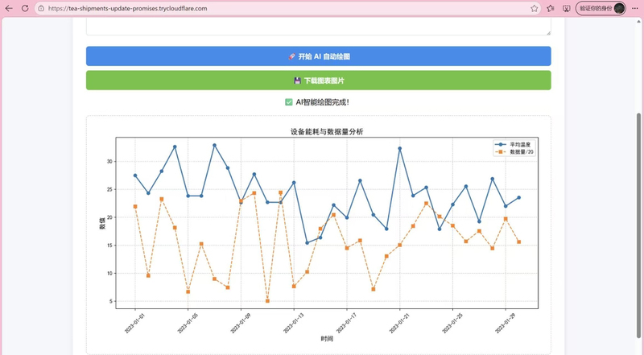The image size is (644, 355).
Task: Go back using the browser back arrow
Action: click(9, 8)
